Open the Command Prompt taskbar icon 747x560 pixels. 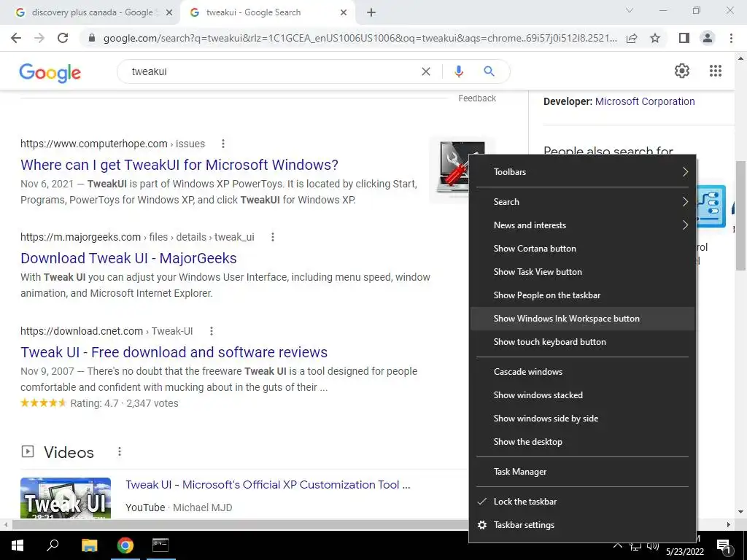click(x=160, y=545)
